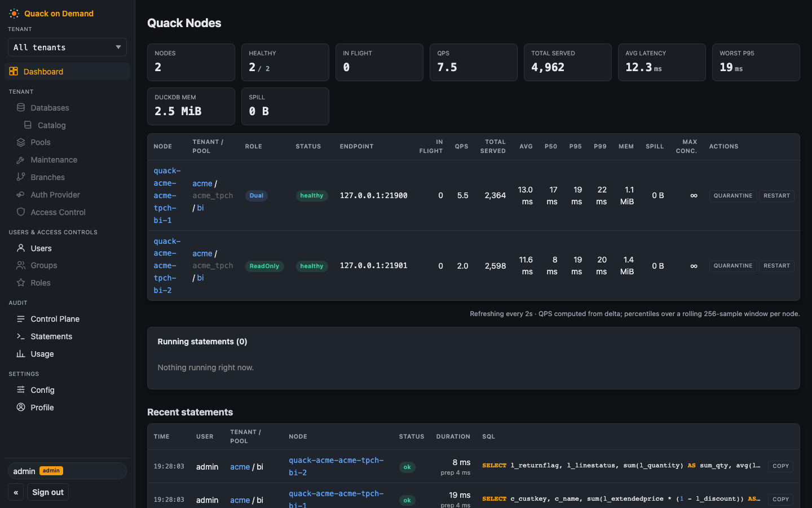Click the Auth Provider key icon
812x508 pixels.
point(21,195)
